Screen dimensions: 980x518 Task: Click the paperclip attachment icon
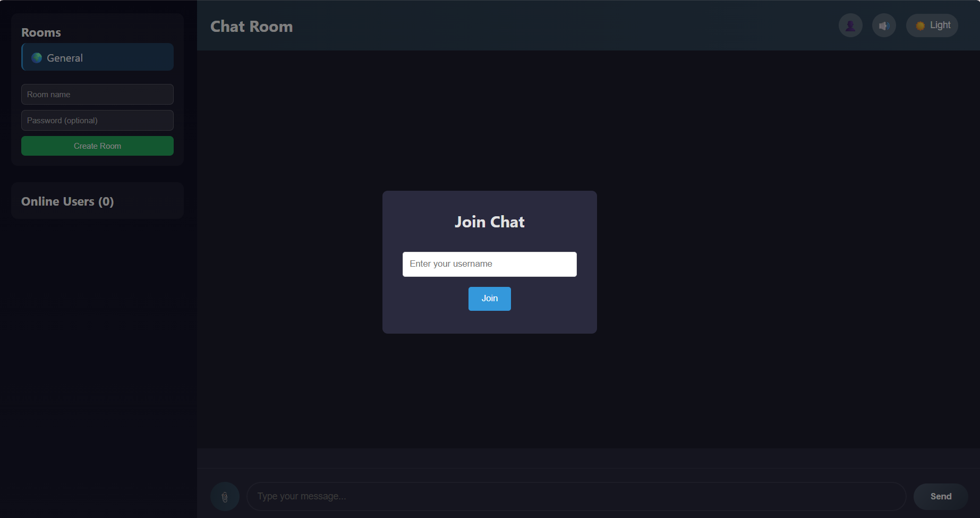tap(225, 497)
